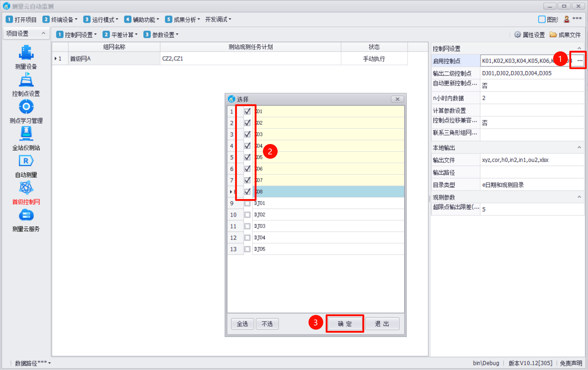Open the 终端设备 menu

coord(60,20)
